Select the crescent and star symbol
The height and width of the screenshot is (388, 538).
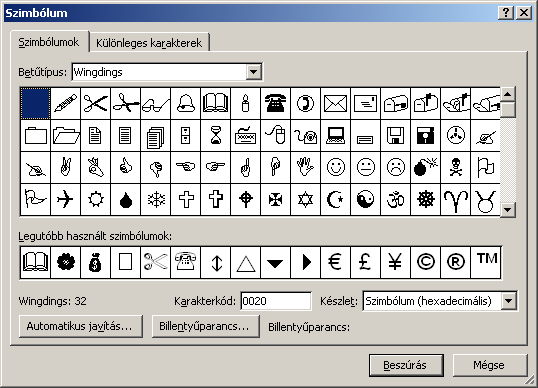pos(336,199)
